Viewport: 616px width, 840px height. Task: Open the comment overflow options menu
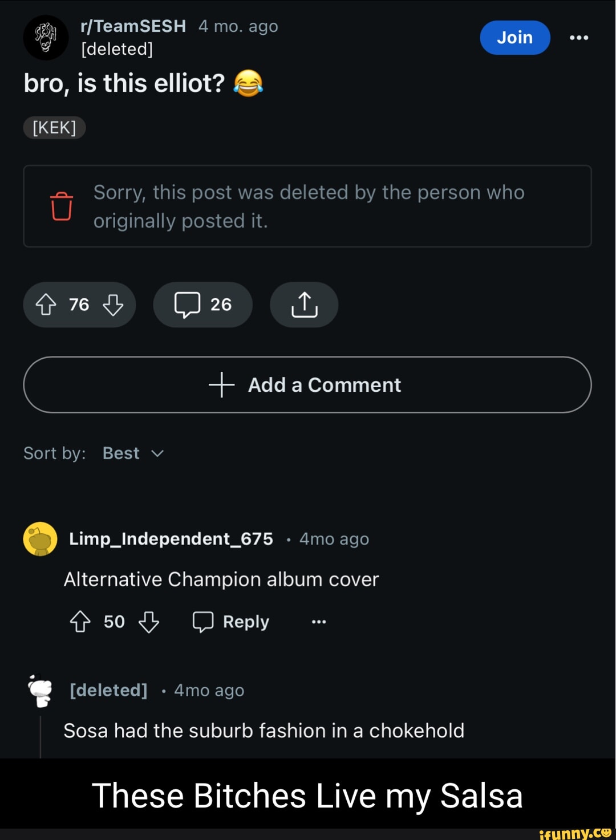(x=318, y=622)
